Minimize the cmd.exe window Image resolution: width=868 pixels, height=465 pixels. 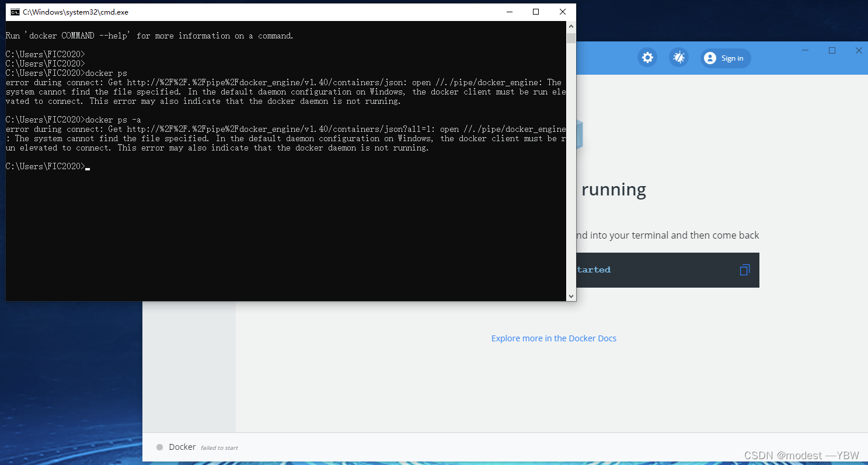509,12
